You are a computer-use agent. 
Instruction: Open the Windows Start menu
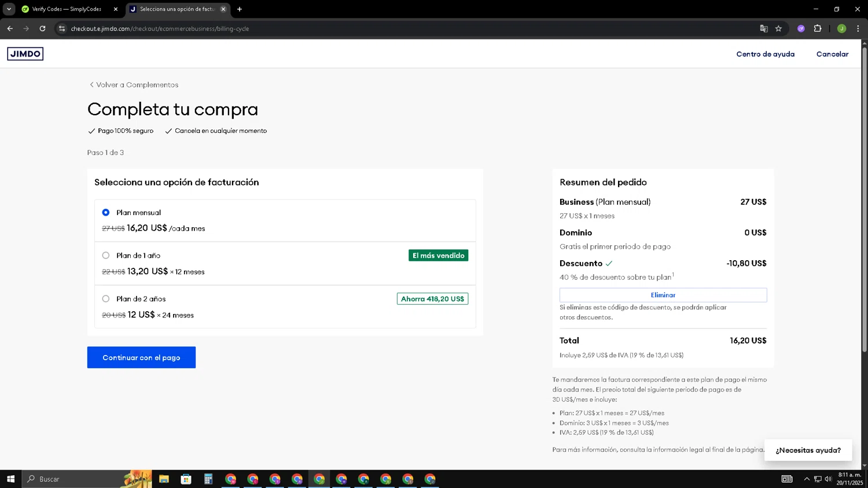10,479
